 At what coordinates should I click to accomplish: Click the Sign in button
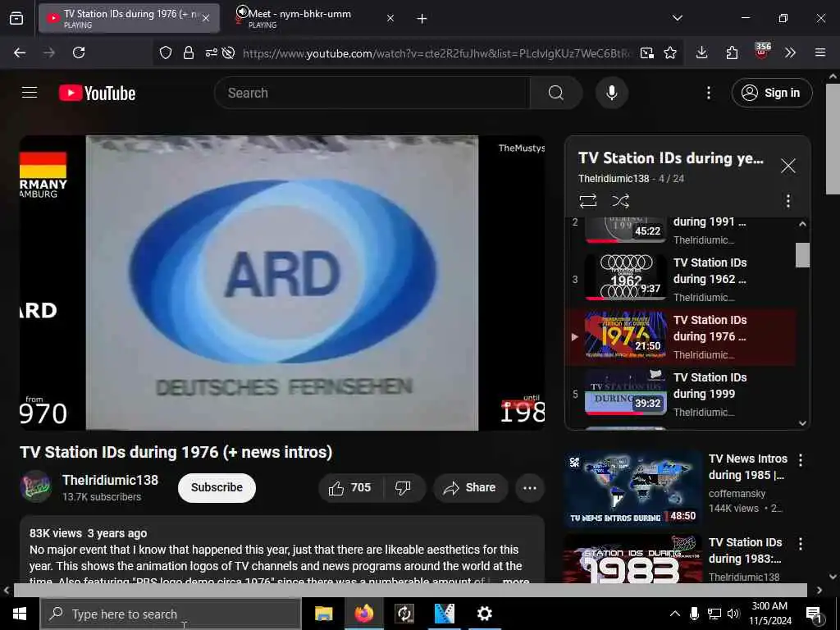click(x=771, y=93)
